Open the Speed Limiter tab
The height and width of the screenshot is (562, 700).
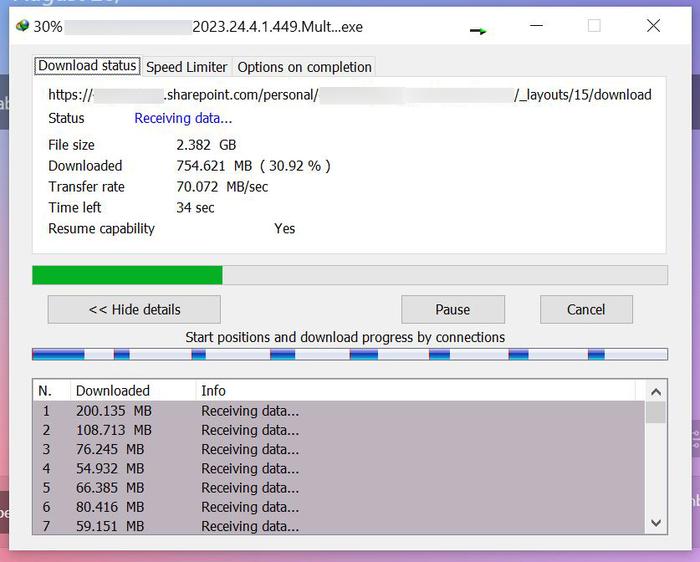tap(187, 67)
